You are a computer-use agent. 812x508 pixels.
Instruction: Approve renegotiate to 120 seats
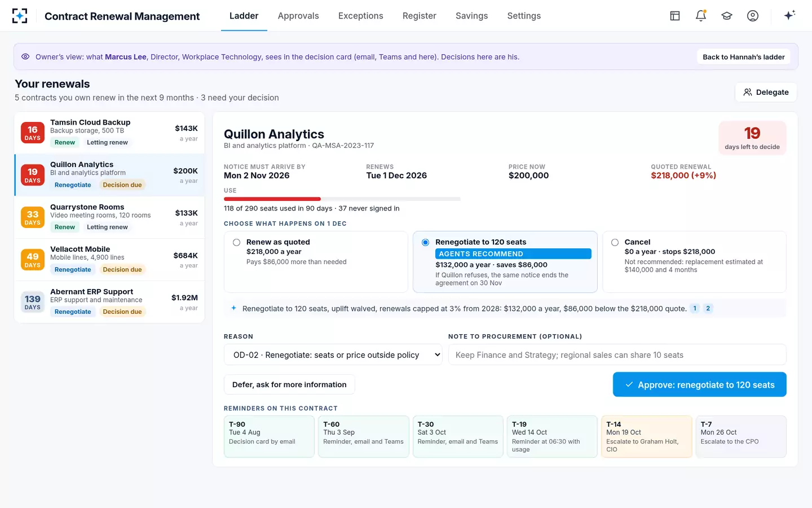click(700, 384)
